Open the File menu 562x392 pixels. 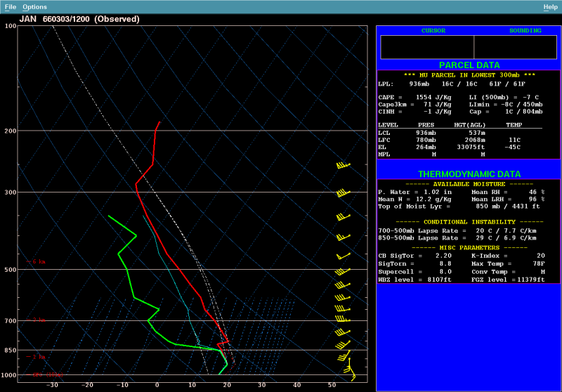point(11,7)
